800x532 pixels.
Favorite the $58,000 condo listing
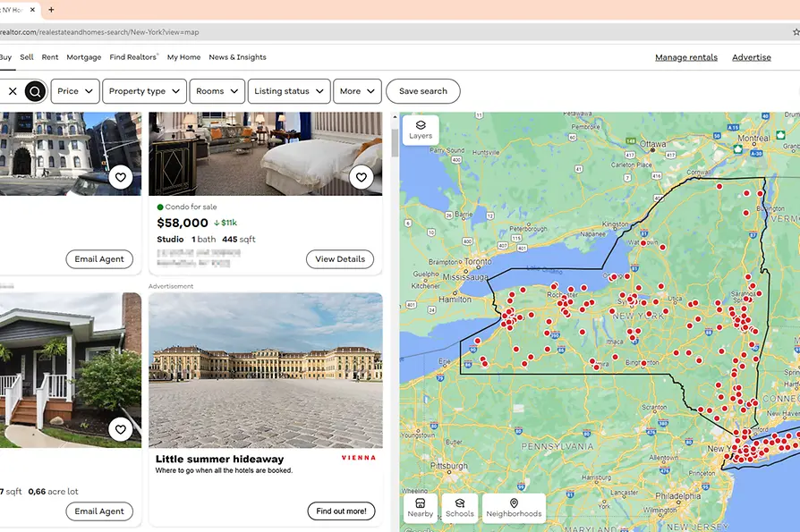(x=361, y=178)
